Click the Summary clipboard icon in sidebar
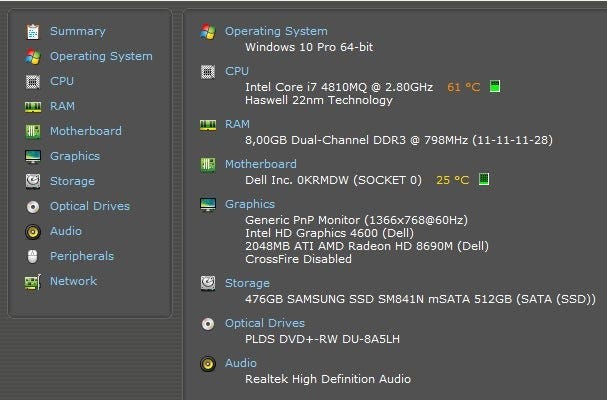 point(33,32)
